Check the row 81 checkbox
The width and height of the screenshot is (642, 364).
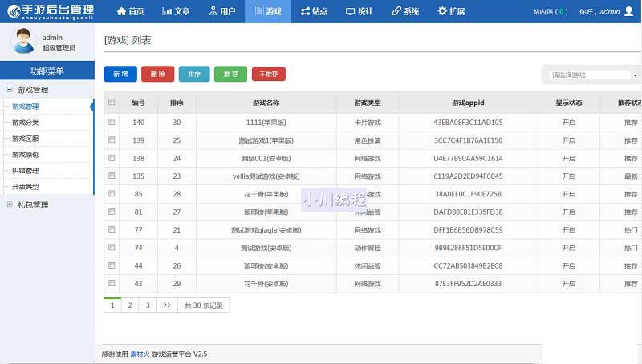pos(112,212)
